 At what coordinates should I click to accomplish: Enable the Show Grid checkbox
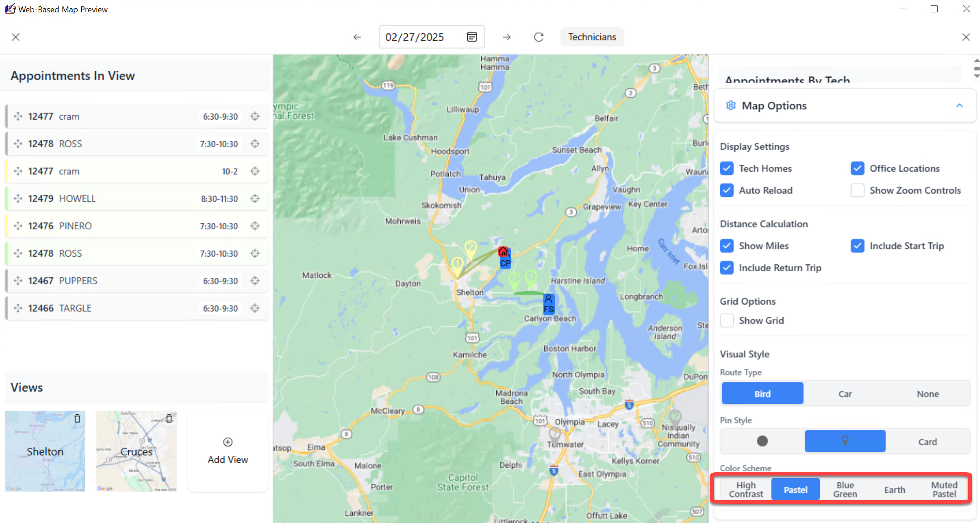(727, 321)
